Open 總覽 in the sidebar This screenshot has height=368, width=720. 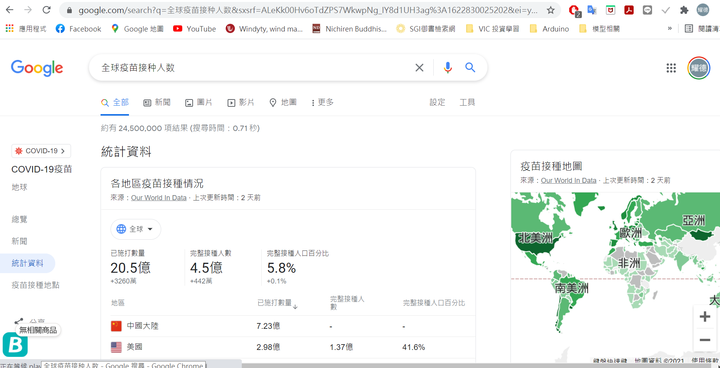click(x=19, y=219)
